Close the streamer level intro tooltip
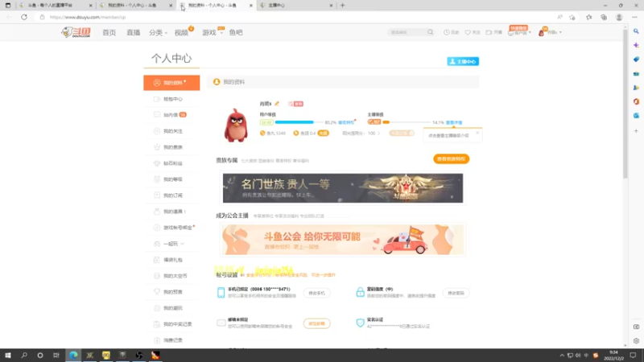The height and width of the screenshot is (362, 644). pos(477,133)
